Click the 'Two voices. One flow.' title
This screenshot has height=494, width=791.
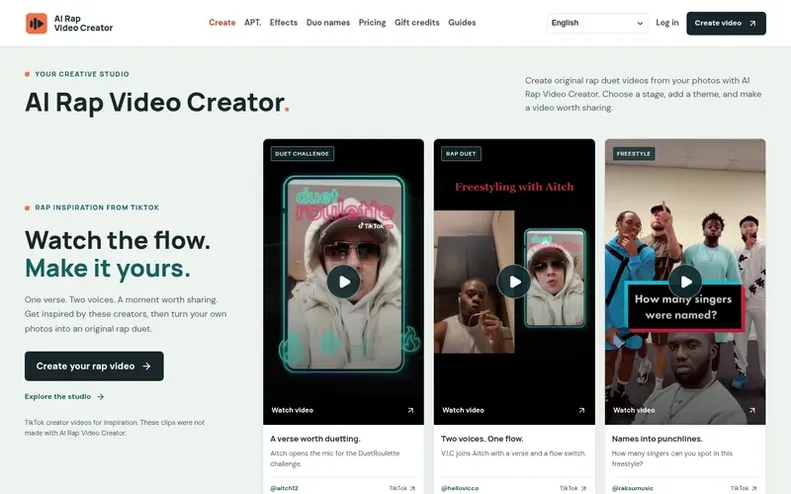coord(482,439)
